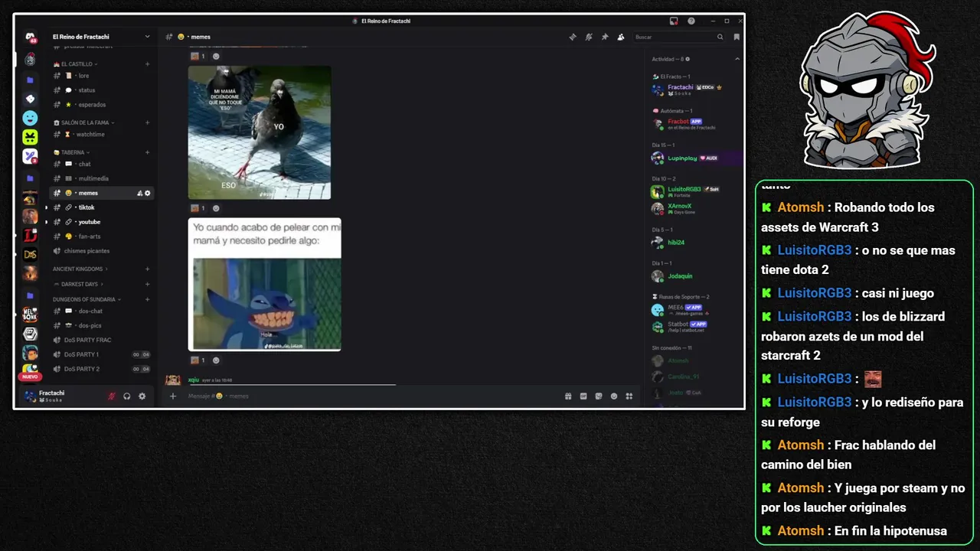Collapse Actividad section chevron in member list
Viewport: 980px width, 551px height.
pyautogui.click(x=737, y=59)
